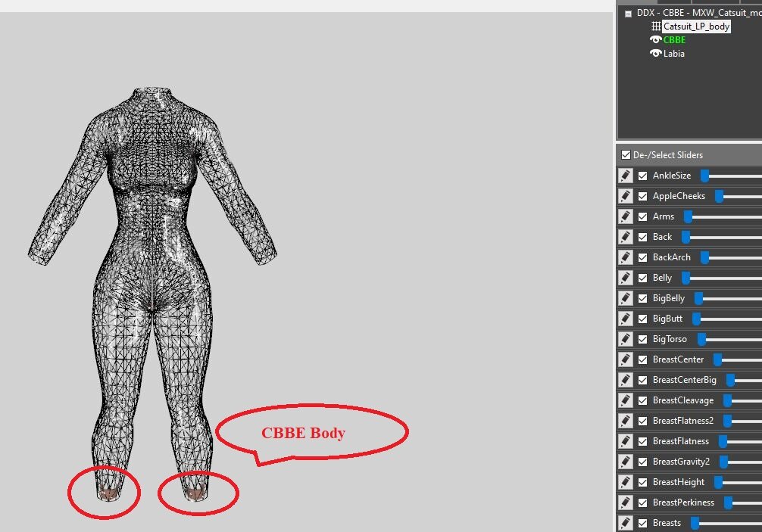762x532 pixels.
Task: Click the BreastFlatness pencil icon
Action: click(626, 441)
